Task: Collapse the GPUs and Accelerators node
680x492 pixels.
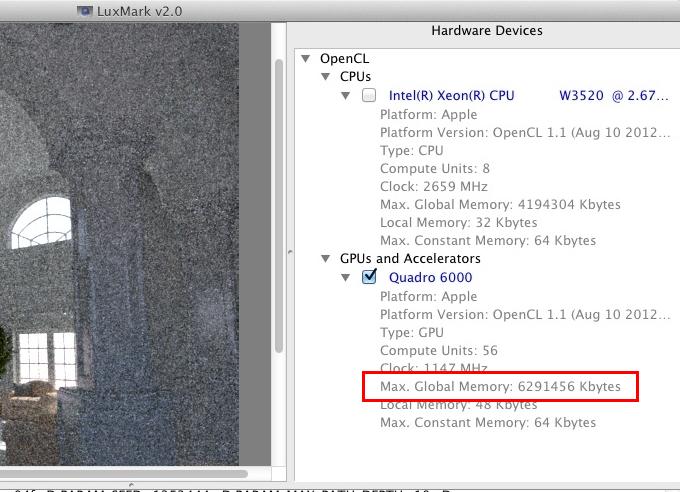Action: pyautogui.click(x=326, y=259)
